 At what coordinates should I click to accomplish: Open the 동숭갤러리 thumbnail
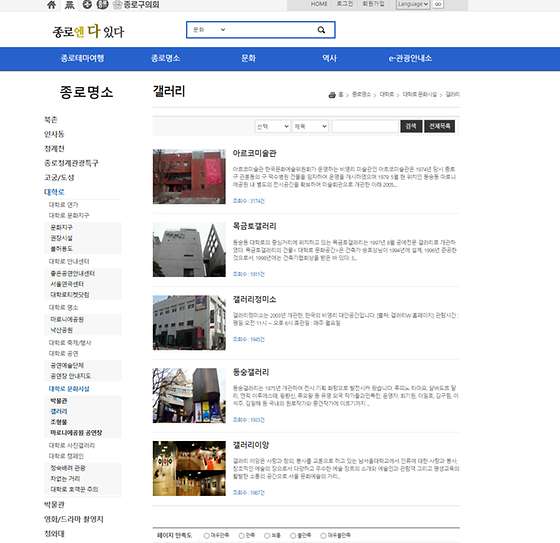pyautogui.click(x=189, y=395)
